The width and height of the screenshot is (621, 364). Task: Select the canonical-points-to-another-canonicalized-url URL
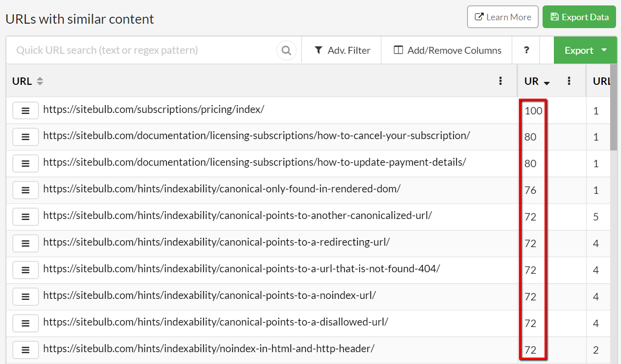[238, 216]
